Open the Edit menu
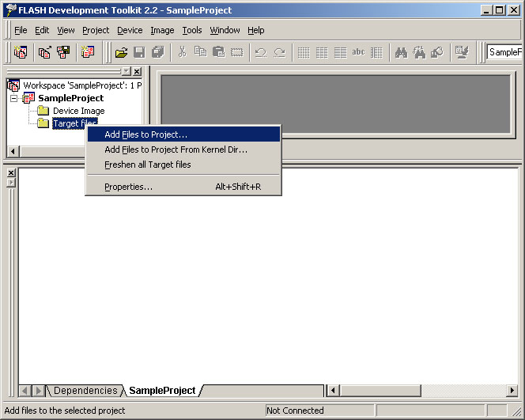Image resolution: width=525 pixels, height=420 pixels. (42, 30)
